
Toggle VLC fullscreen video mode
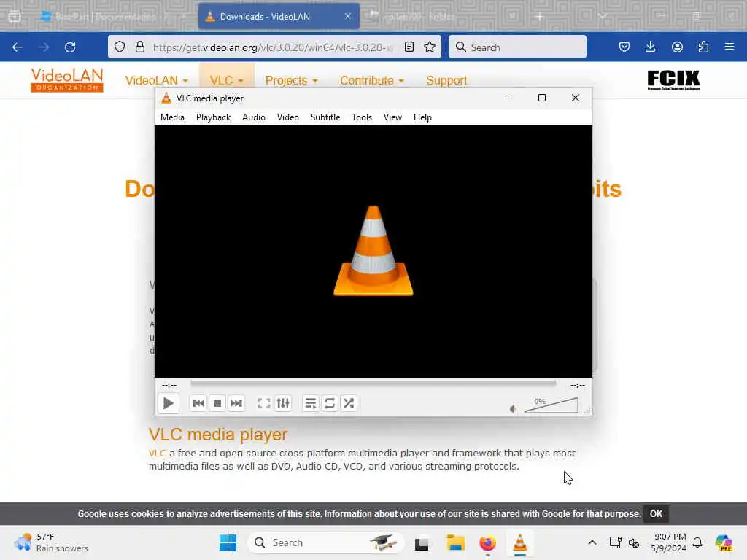pyautogui.click(x=264, y=403)
